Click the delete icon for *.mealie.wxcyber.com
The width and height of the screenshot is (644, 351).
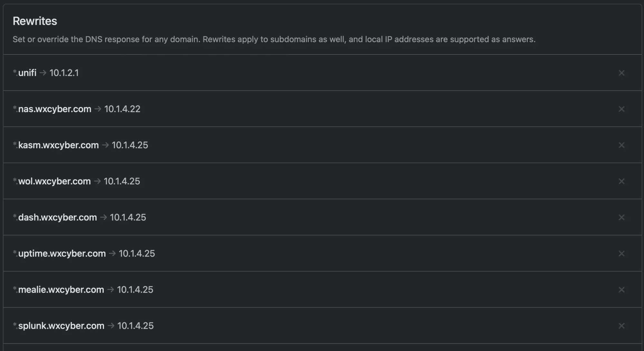coord(621,289)
